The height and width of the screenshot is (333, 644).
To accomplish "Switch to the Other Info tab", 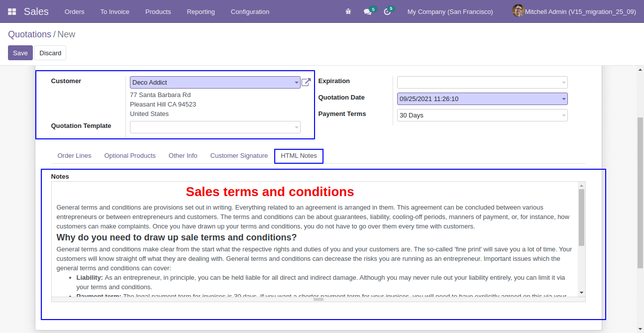I will coord(183,156).
